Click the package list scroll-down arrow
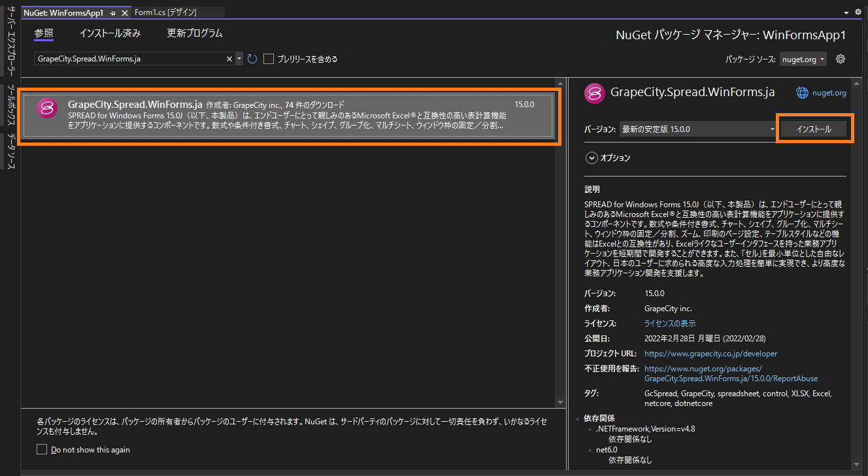Viewport: 868px width, 476px height. pyautogui.click(x=561, y=401)
